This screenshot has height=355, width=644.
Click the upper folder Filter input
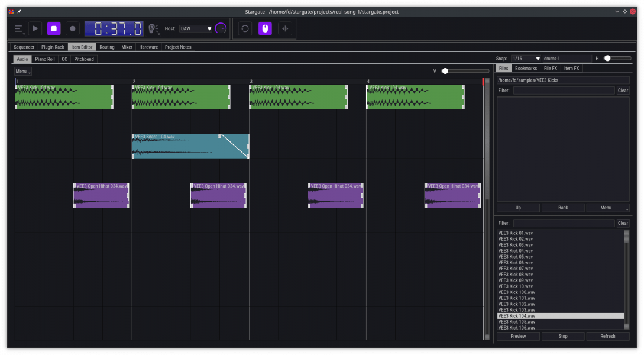coord(564,91)
